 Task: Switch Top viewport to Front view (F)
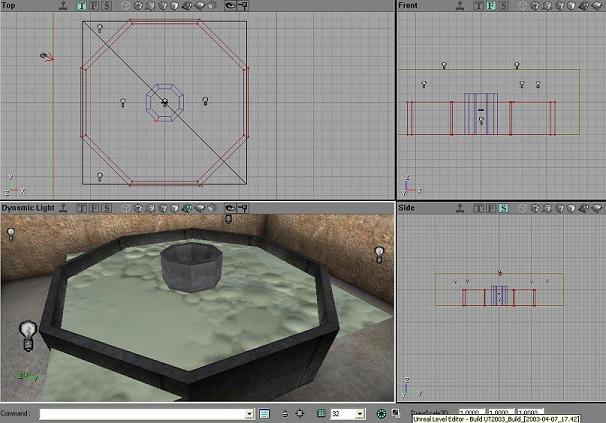tap(93, 6)
